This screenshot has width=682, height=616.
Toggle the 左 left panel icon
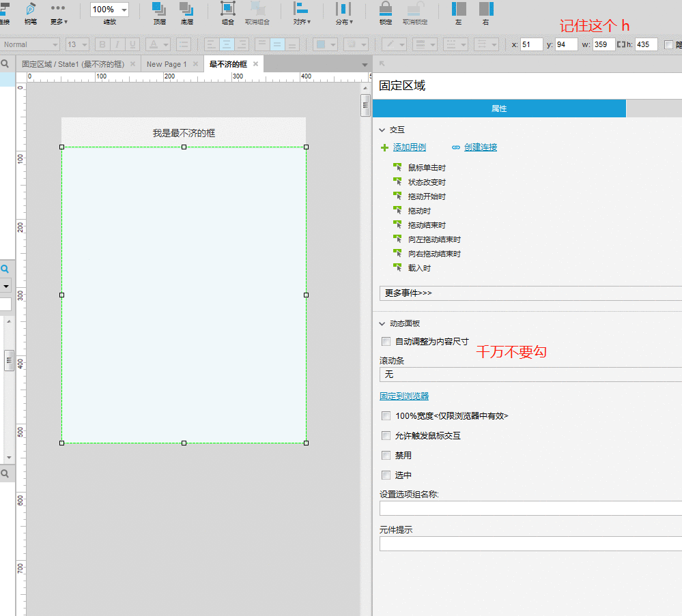pyautogui.click(x=459, y=14)
